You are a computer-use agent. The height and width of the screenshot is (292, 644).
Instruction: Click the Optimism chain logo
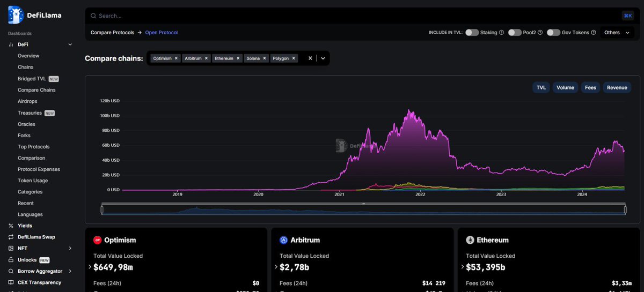(98, 240)
